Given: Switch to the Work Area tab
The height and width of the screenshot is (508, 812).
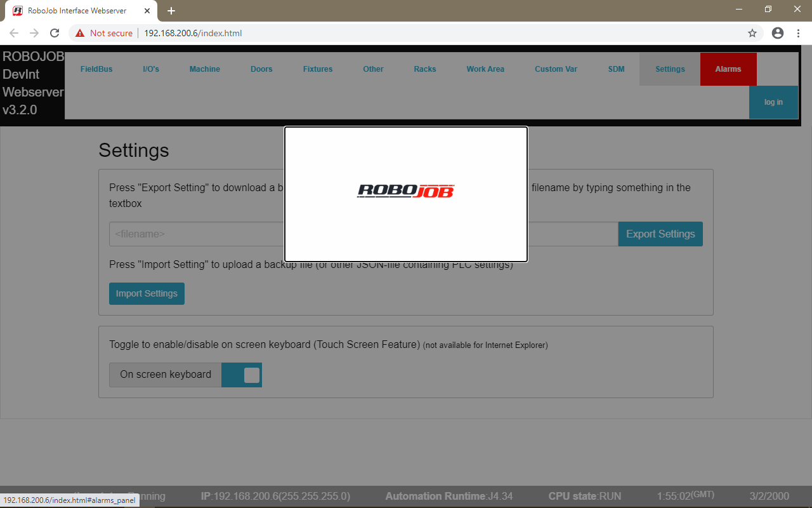Looking at the screenshot, I should (485, 69).
